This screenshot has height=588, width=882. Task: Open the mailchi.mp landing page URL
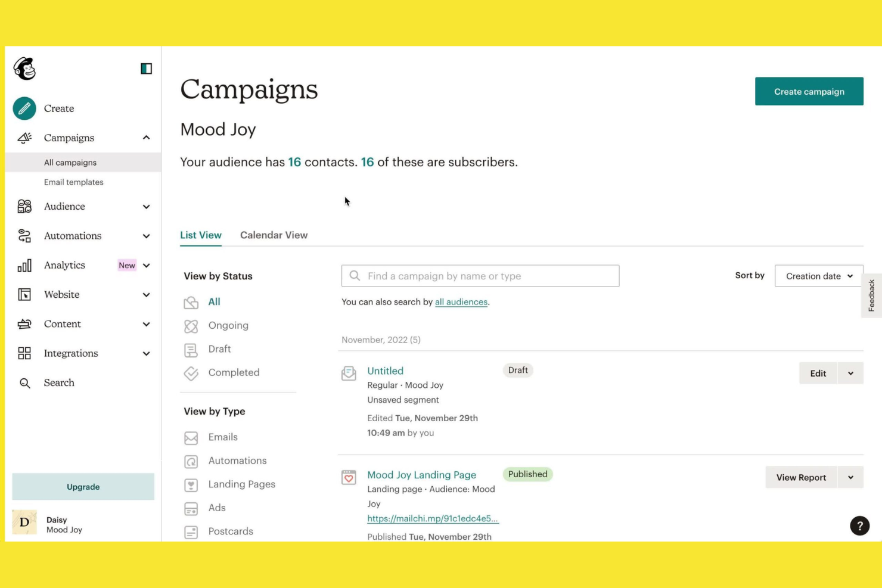coord(433,518)
